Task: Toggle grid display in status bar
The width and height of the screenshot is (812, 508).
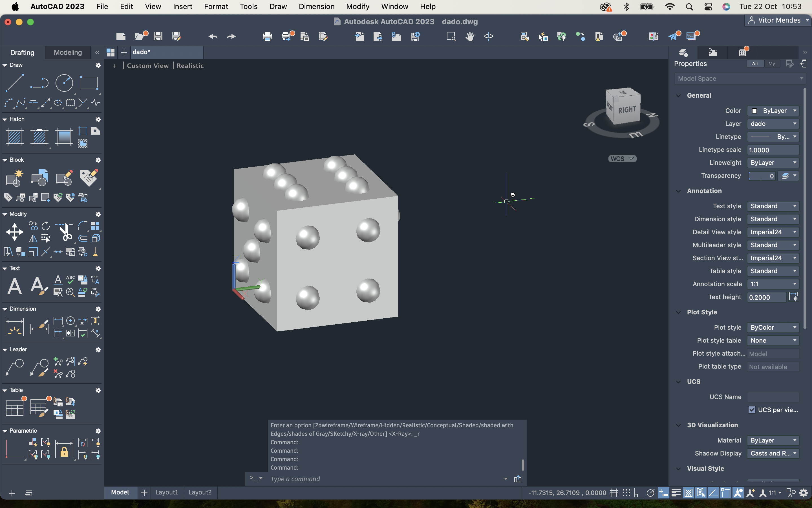Action: pyautogui.click(x=614, y=492)
